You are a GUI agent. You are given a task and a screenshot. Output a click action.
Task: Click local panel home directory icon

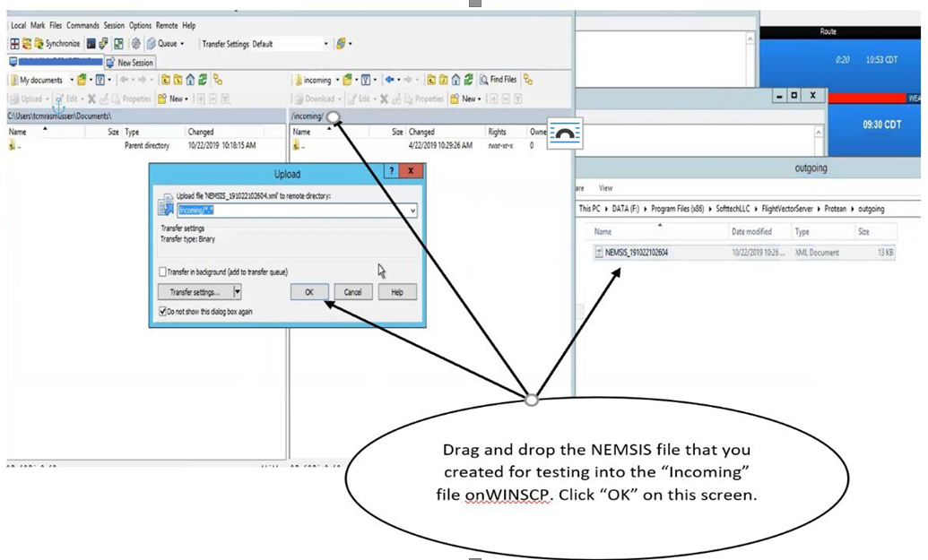[190, 80]
